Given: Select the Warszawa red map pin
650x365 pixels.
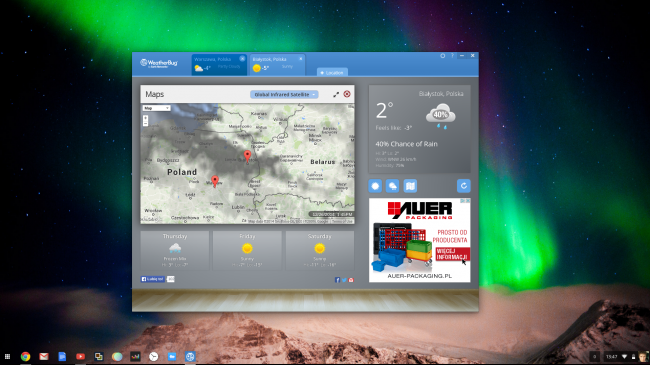Looking at the screenshot, I should pos(215,181).
